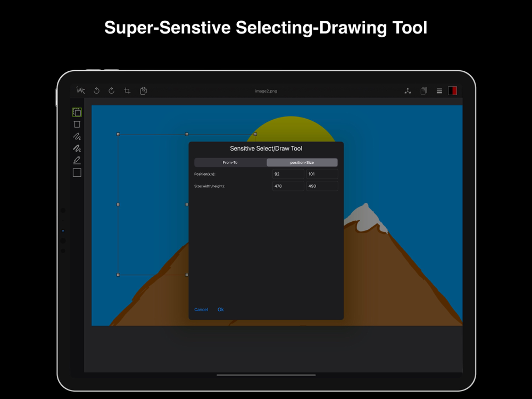Click top-middle selection handle
The width and height of the screenshot is (532, 399).
point(187,134)
